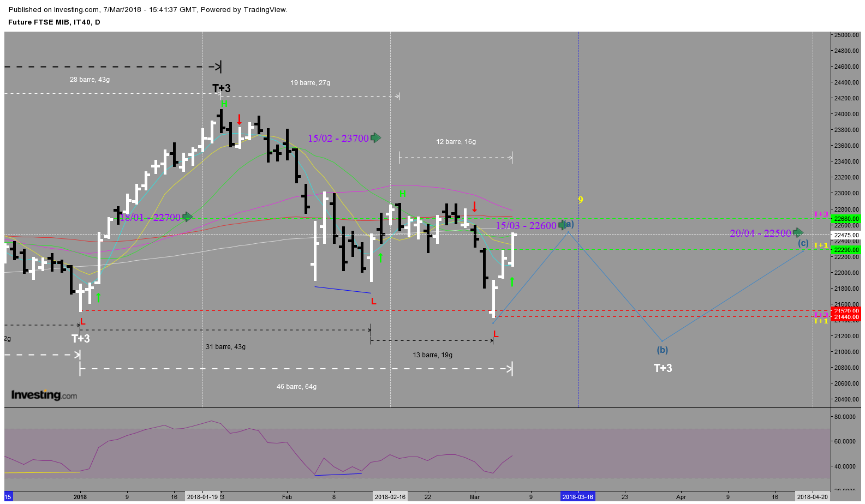
Task: Click the bold '2018' time axis label
Action: 80,497
